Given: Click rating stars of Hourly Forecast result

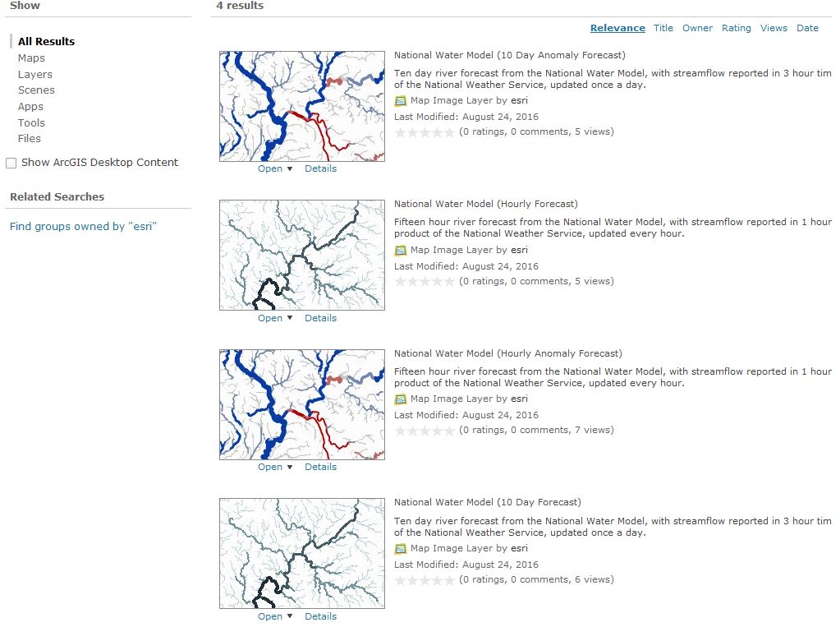Looking at the screenshot, I should point(425,282).
